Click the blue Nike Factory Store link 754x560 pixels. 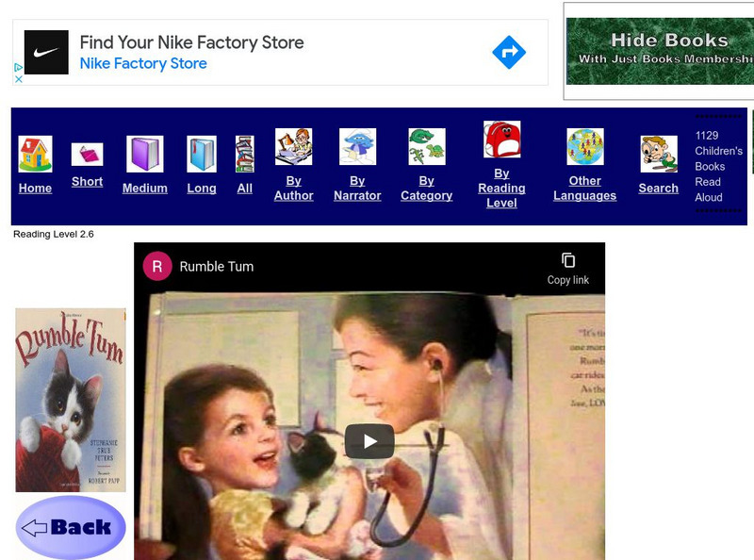[143, 63]
